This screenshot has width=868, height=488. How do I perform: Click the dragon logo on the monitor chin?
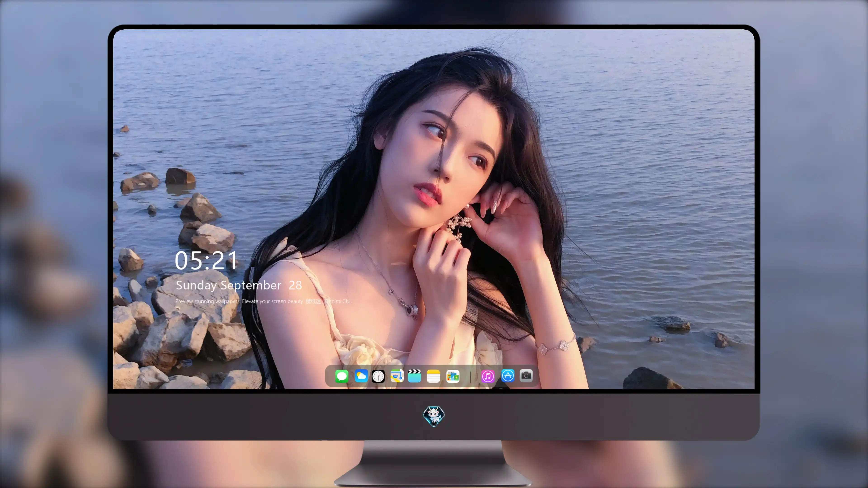click(x=434, y=416)
